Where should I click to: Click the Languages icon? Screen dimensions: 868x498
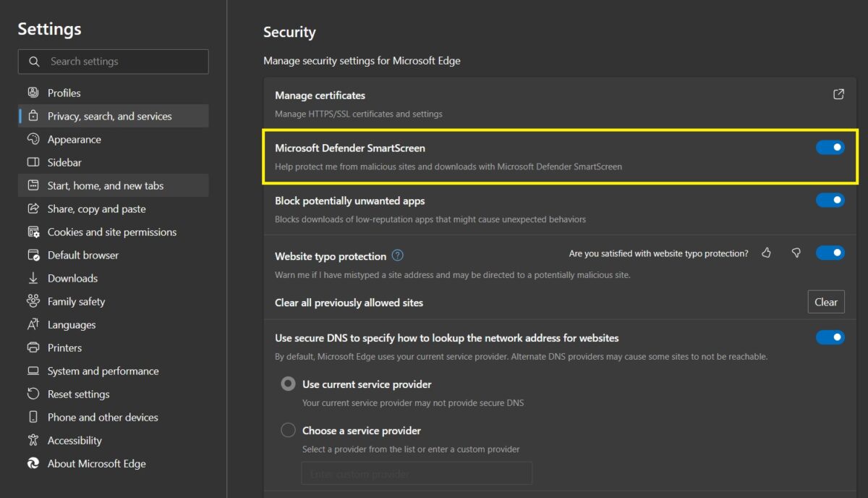click(33, 324)
